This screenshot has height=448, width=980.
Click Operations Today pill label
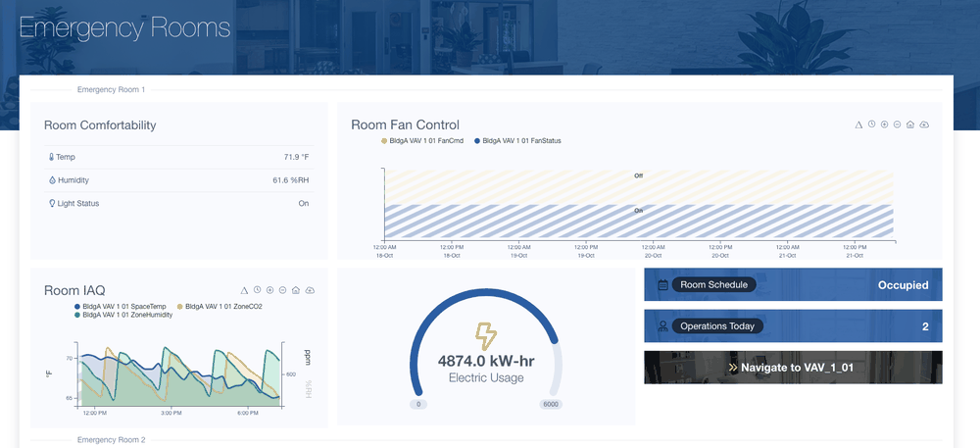pos(717,326)
